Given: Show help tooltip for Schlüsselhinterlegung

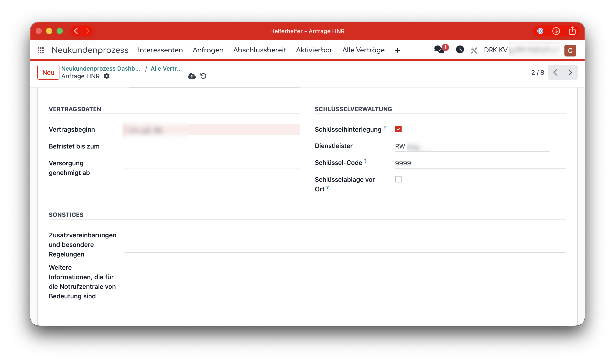Looking at the screenshot, I should [x=384, y=128].
